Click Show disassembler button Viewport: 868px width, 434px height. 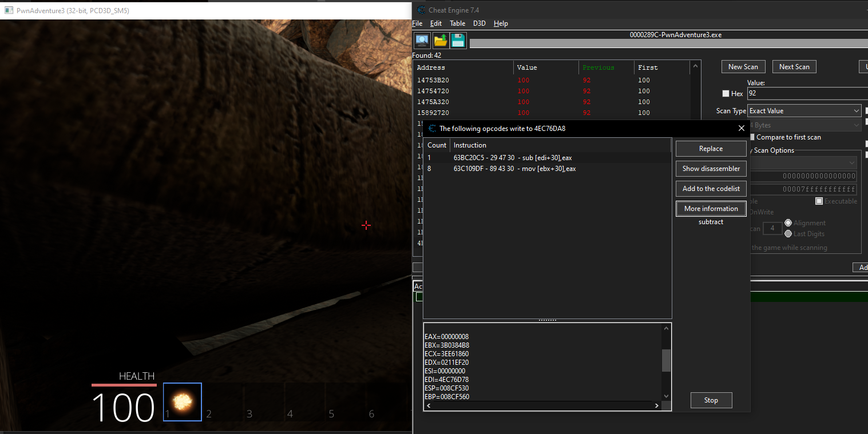[x=711, y=169]
